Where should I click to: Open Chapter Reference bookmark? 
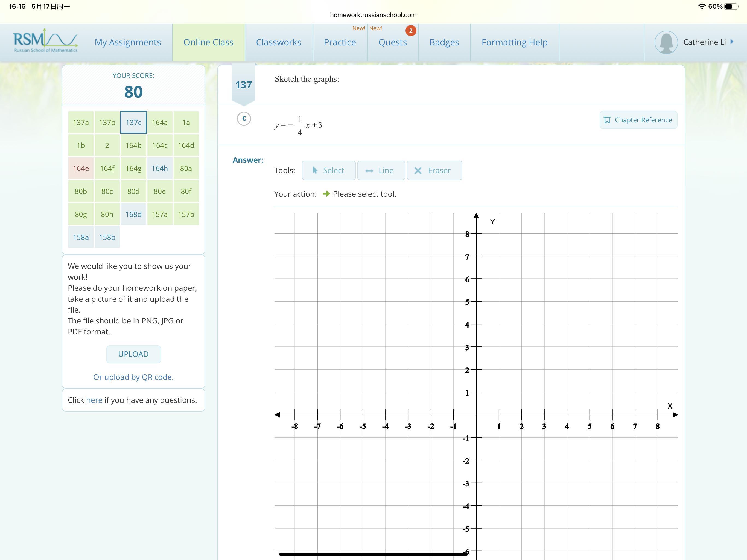click(x=638, y=120)
